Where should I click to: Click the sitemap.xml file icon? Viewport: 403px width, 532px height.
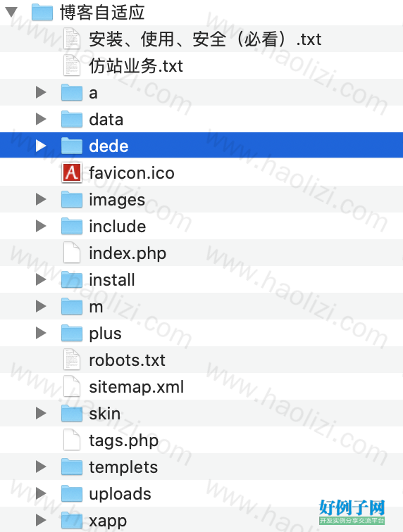[72, 386]
